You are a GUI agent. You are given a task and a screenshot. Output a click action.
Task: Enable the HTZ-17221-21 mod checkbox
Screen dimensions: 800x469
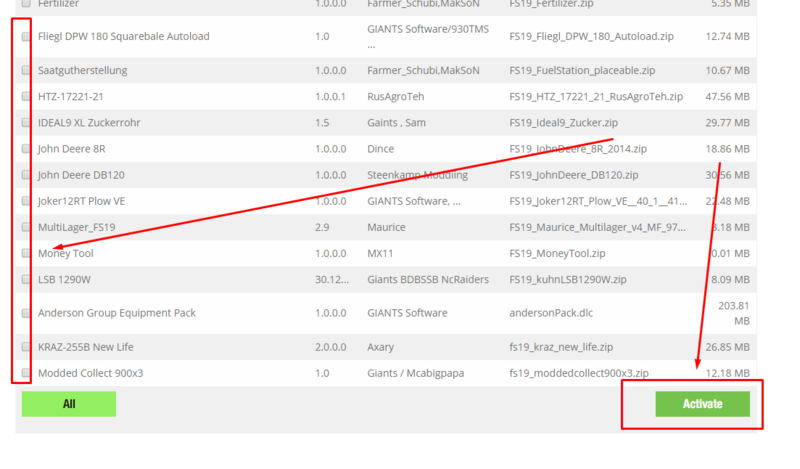point(26,97)
